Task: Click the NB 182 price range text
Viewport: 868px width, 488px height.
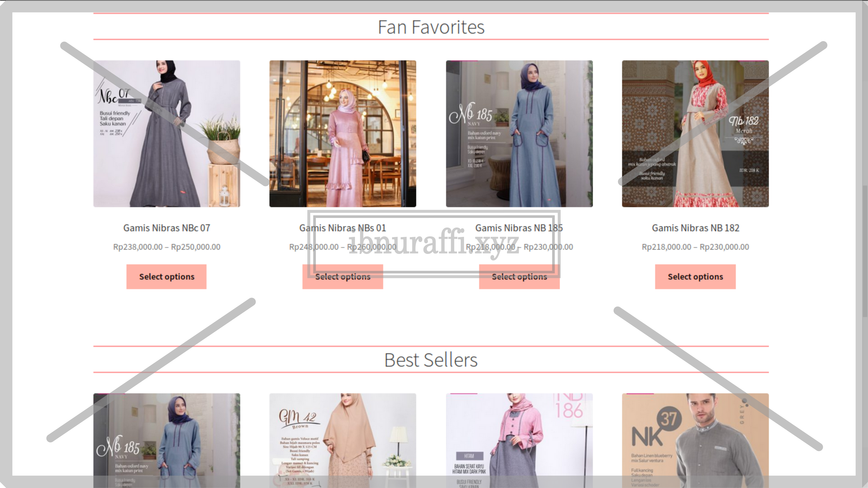Action: point(695,247)
